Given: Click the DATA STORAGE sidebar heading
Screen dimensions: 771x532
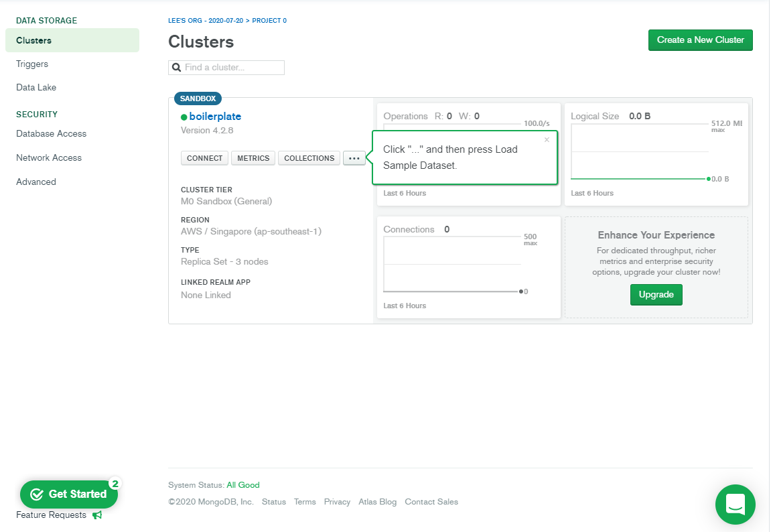Looking at the screenshot, I should point(46,21).
